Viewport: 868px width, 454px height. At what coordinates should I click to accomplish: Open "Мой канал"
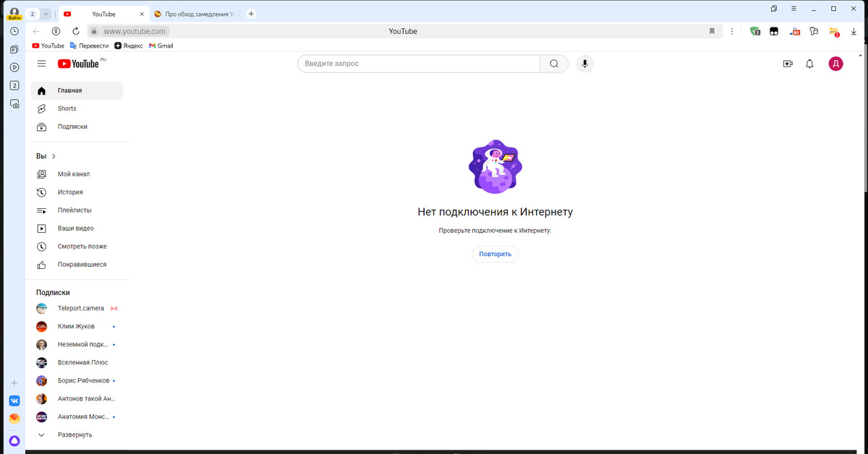77,174
